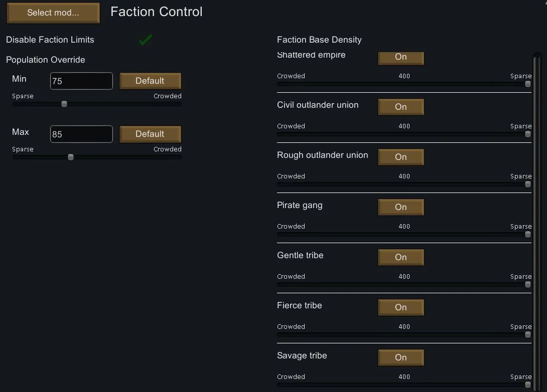547x392 pixels.
Task: Click the Max population slider handle
Action: (71, 157)
